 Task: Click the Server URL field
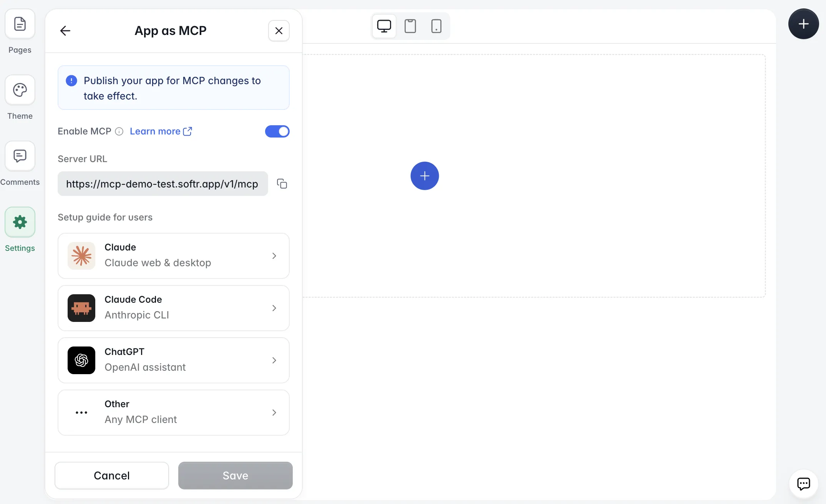tap(163, 184)
